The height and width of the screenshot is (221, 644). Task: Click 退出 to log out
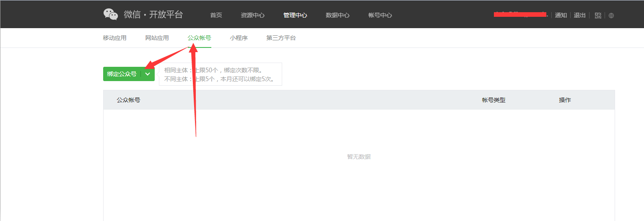tap(579, 15)
